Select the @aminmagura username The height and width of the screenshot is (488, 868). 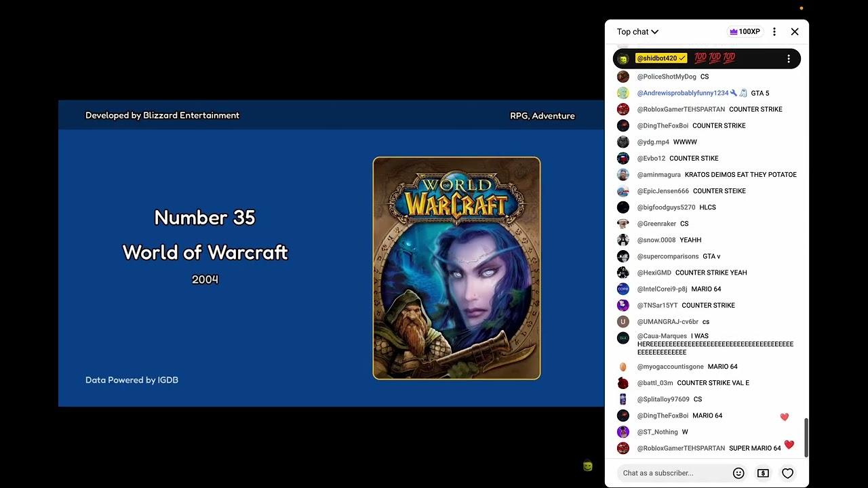point(658,174)
